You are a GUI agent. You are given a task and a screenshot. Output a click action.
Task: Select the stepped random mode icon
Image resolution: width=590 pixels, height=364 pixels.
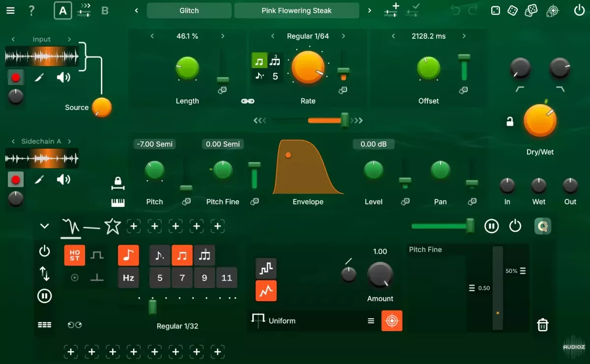(x=266, y=268)
